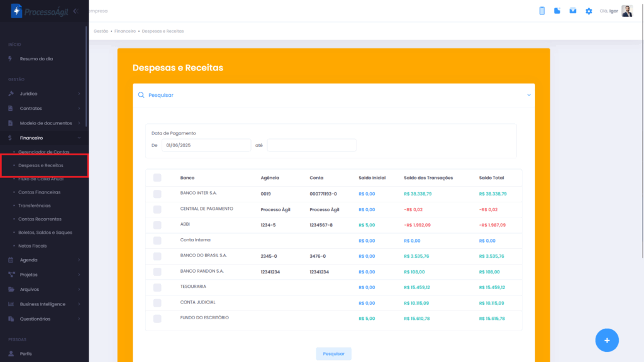Check the BANCO RANDON S.A. row checkbox
Image resolution: width=644 pixels, height=362 pixels.
point(157,271)
